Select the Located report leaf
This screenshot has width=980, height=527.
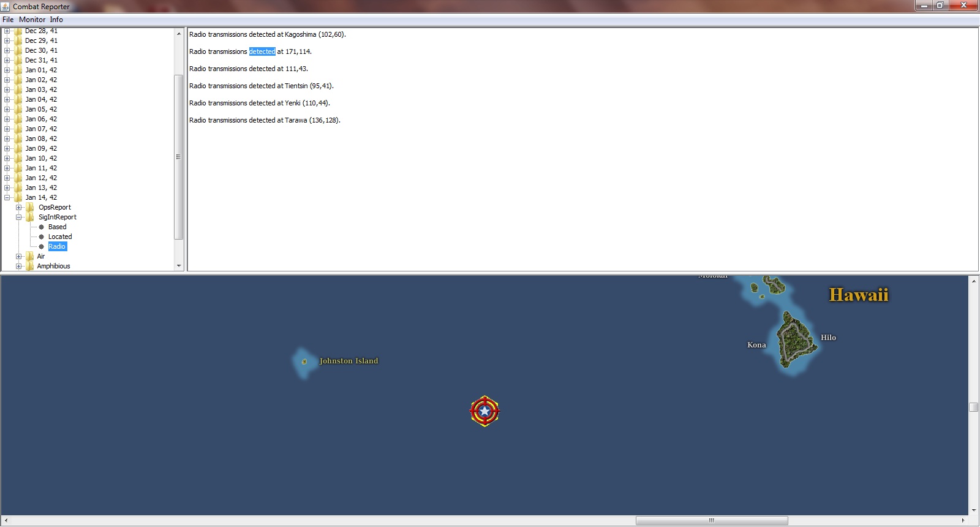[x=60, y=237]
